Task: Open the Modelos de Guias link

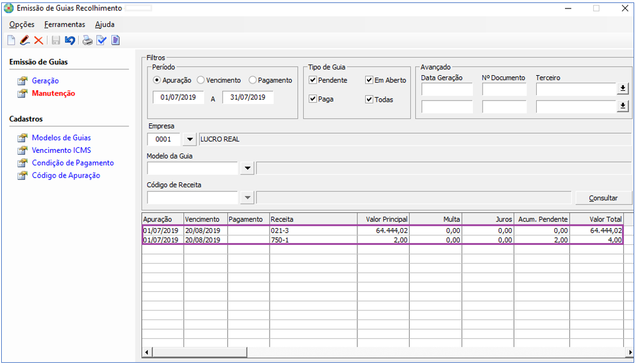Action: [61, 138]
